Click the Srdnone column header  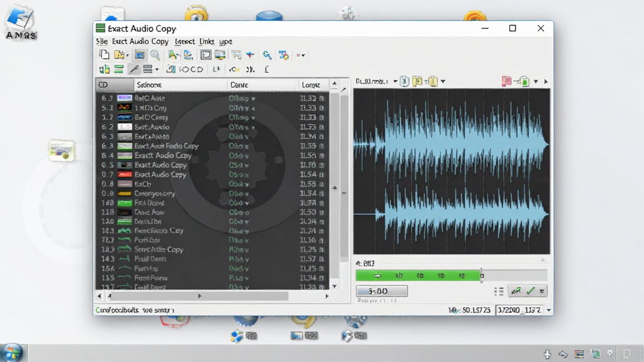(x=180, y=85)
